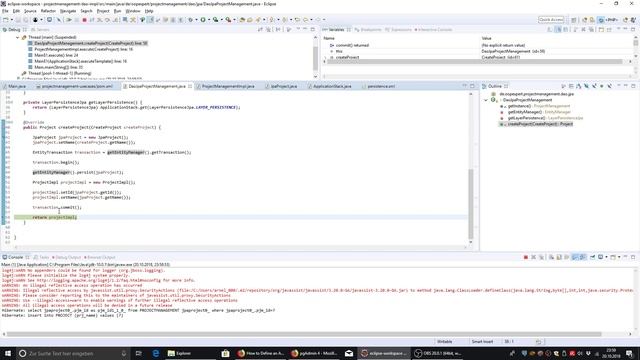Screen dimensions: 640x360
Task: Close the DaoJpaProjectManagement.java editor tab
Action: (190, 86)
